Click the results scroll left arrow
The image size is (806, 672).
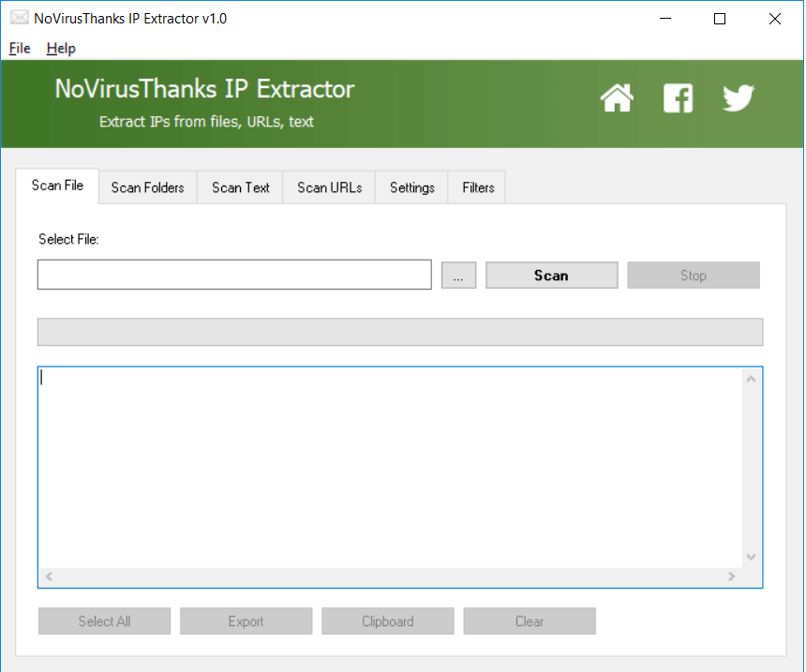point(49,576)
